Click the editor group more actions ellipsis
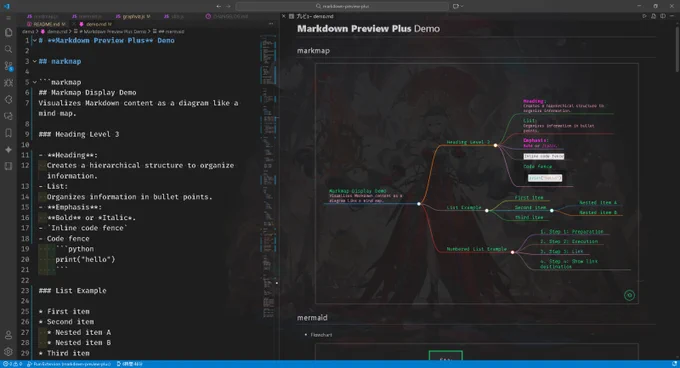Screen dimensions: 680x368 (271, 24)
